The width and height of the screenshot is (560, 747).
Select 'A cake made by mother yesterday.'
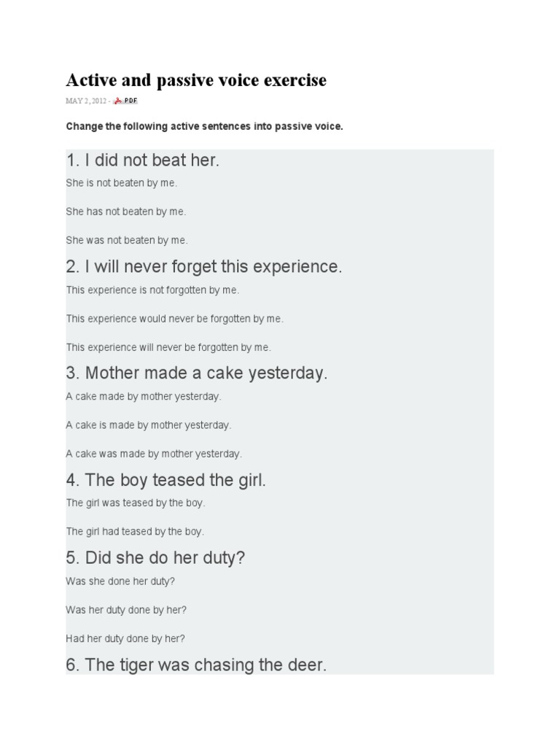(x=144, y=396)
